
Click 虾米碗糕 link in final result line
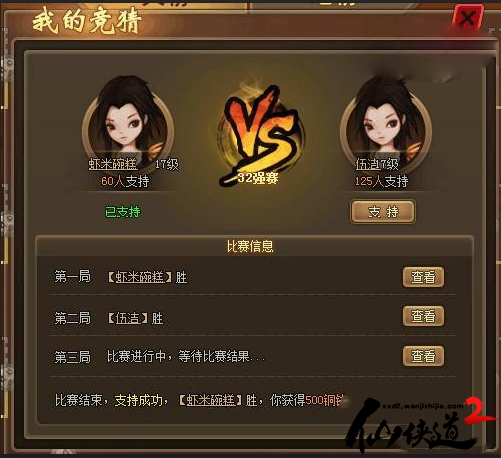click(x=211, y=400)
